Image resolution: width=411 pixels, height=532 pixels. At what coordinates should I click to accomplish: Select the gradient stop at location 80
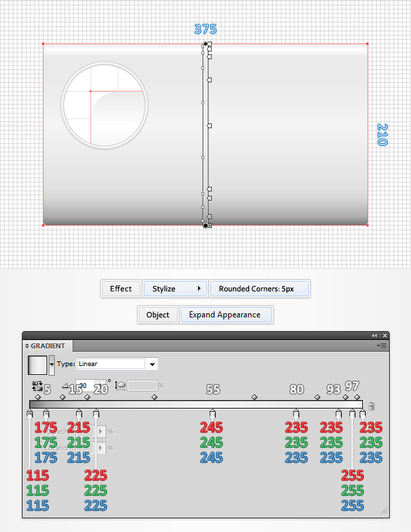[x=296, y=413]
